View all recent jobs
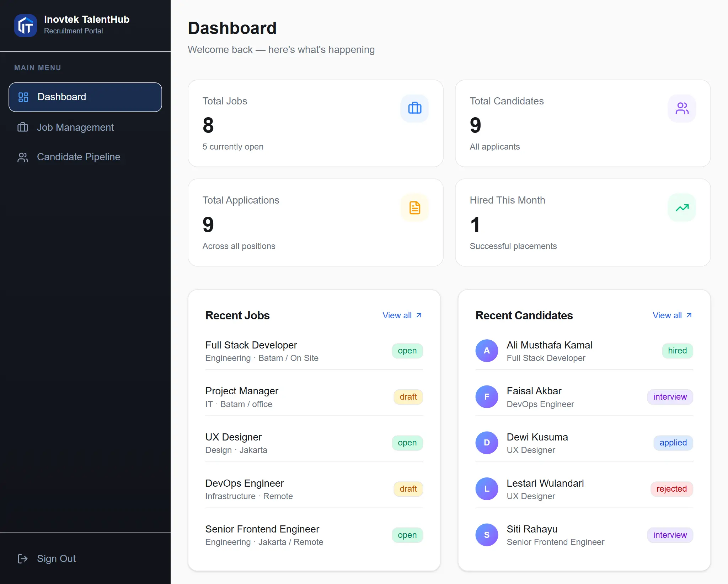Image resolution: width=728 pixels, height=584 pixels. click(402, 315)
